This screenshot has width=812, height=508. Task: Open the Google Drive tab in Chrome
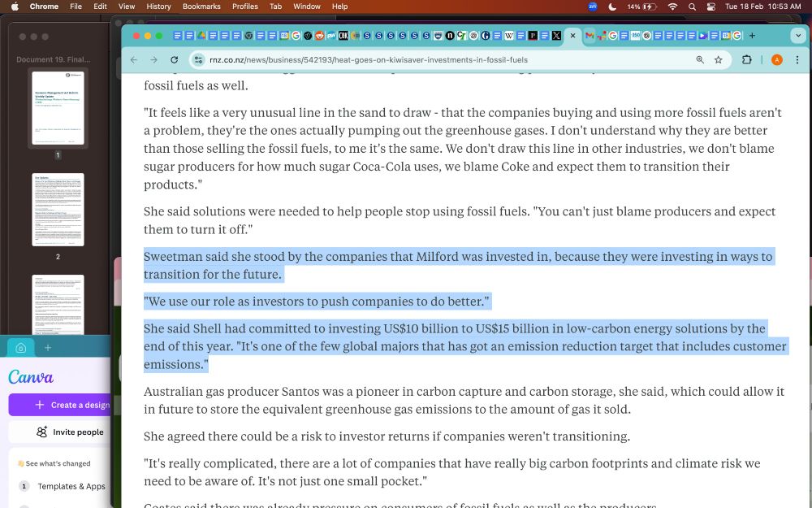pyautogui.click(x=201, y=35)
